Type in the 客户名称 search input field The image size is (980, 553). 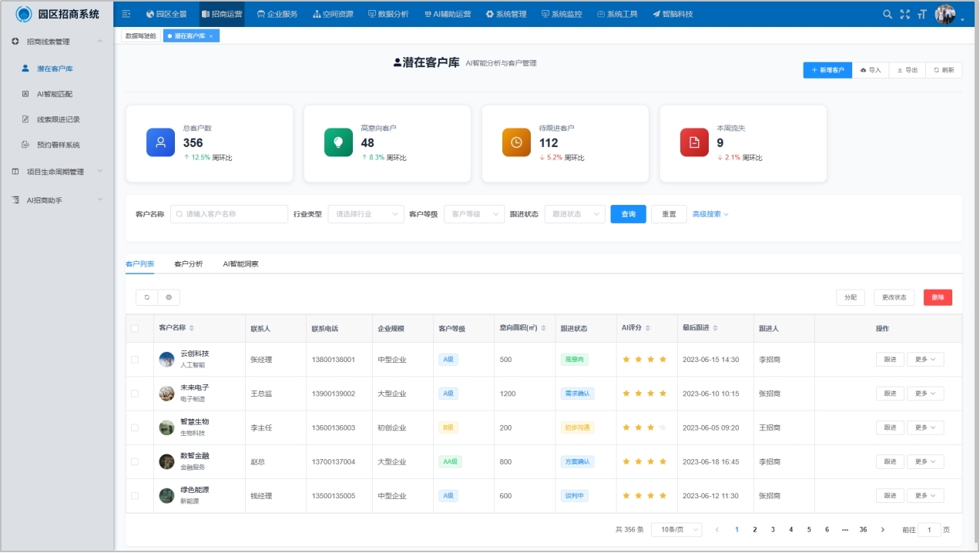[x=228, y=213]
